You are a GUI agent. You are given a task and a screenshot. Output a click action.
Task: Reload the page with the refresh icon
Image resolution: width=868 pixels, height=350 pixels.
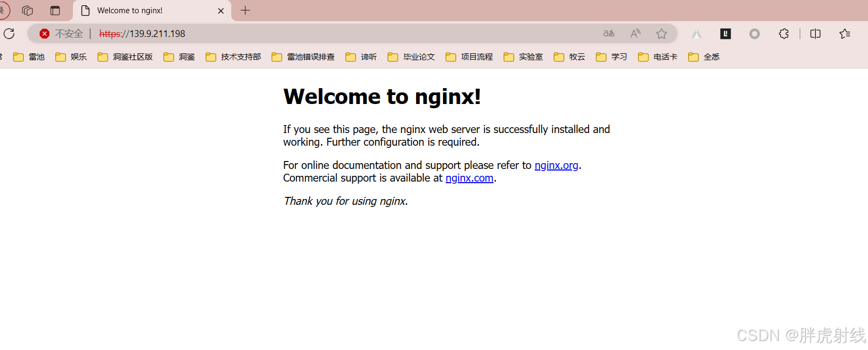click(x=9, y=34)
